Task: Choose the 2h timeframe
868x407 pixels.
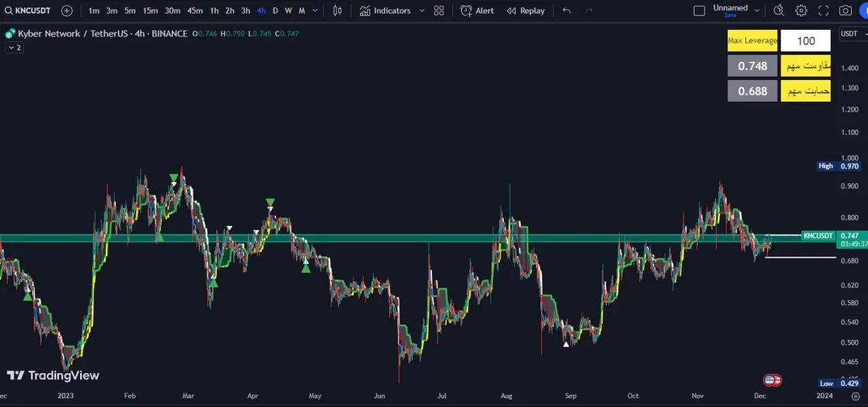Action: [x=230, y=11]
